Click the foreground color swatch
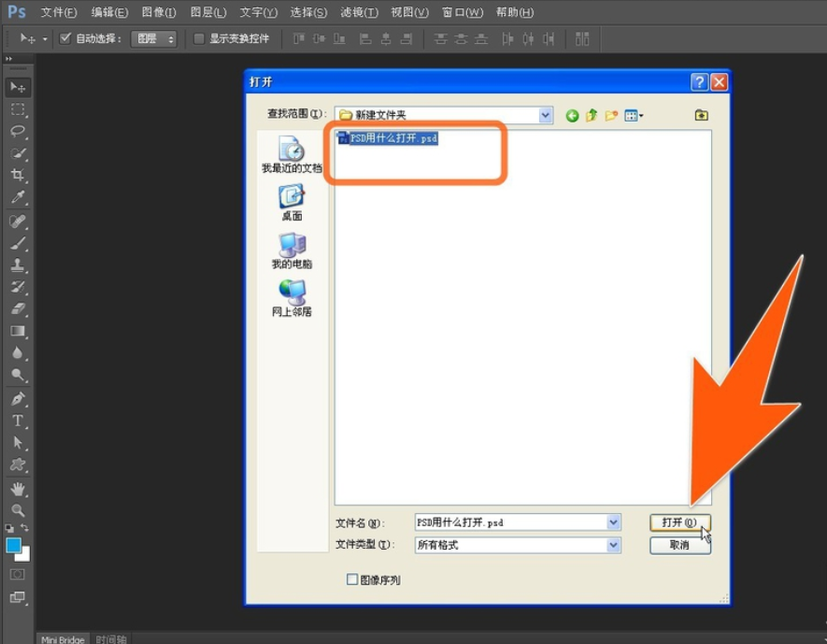The image size is (827, 644). click(14, 545)
